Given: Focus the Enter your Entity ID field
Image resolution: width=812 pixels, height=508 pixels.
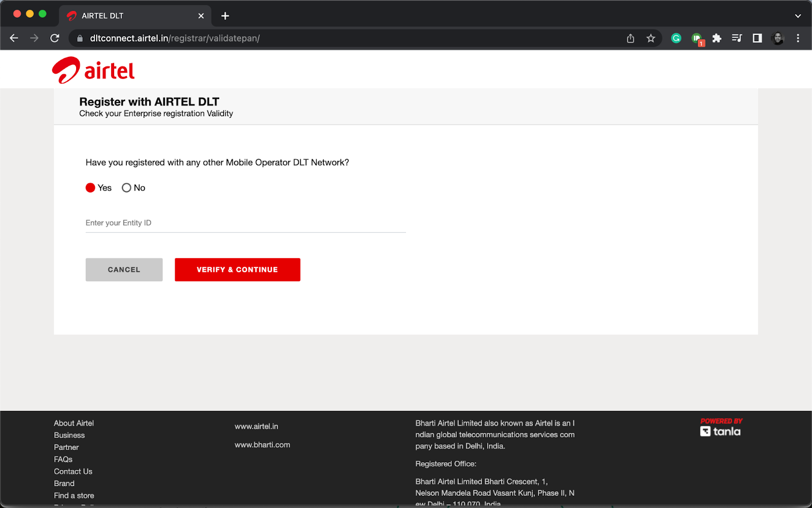Looking at the screenshot, I should 246,223.
